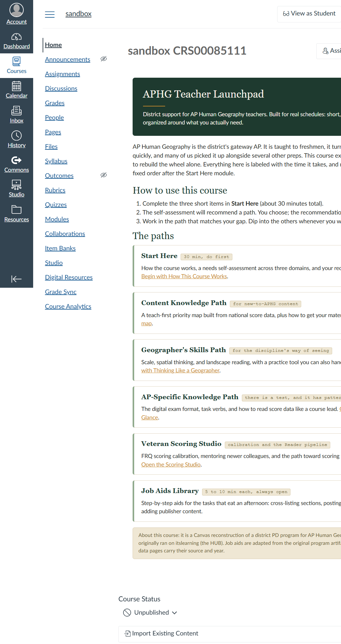The height and width of the screenshot is (644, 341).
Task: Open the Courses book icon
Action: point(16,61)
